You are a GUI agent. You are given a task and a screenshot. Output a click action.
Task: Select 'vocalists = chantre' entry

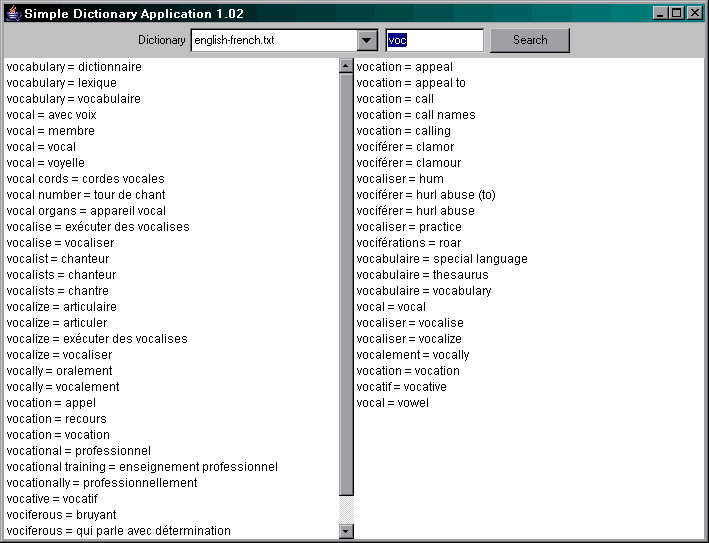pyautogui.click(x=58, y=291)
